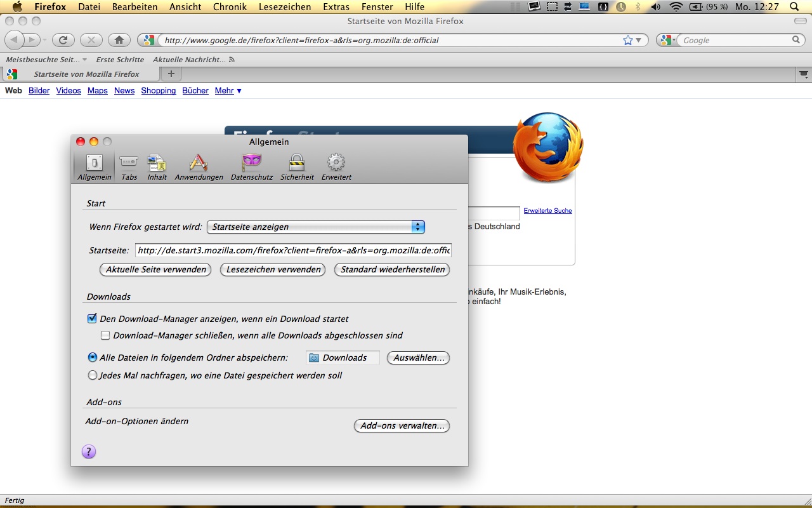Open Sicherheit settings with the padlock icon

point(297,167)
